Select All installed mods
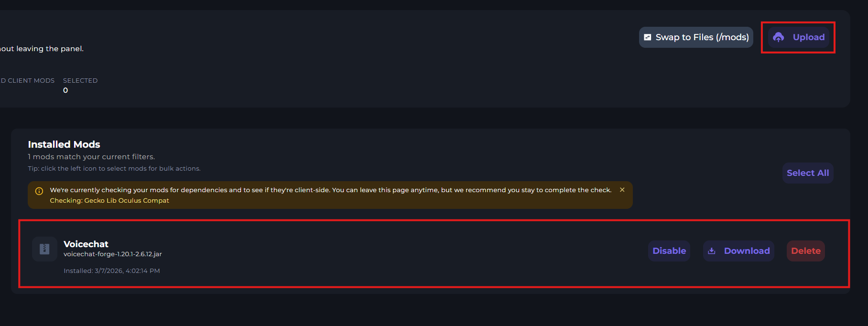This screenshot has width=868, height=326. tap(807, 173)
